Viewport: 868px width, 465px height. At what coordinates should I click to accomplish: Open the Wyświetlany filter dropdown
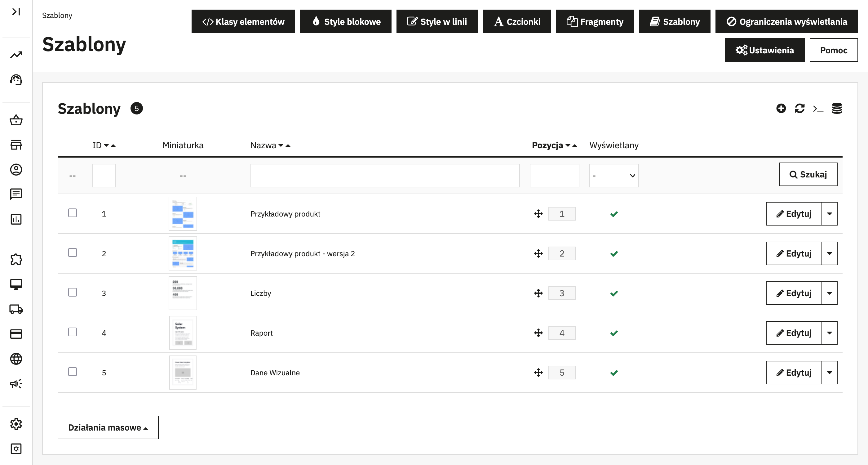[613, 175]
